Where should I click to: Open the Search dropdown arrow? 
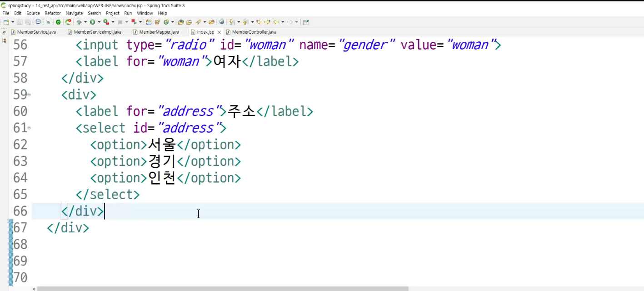[x=205, y=22]
